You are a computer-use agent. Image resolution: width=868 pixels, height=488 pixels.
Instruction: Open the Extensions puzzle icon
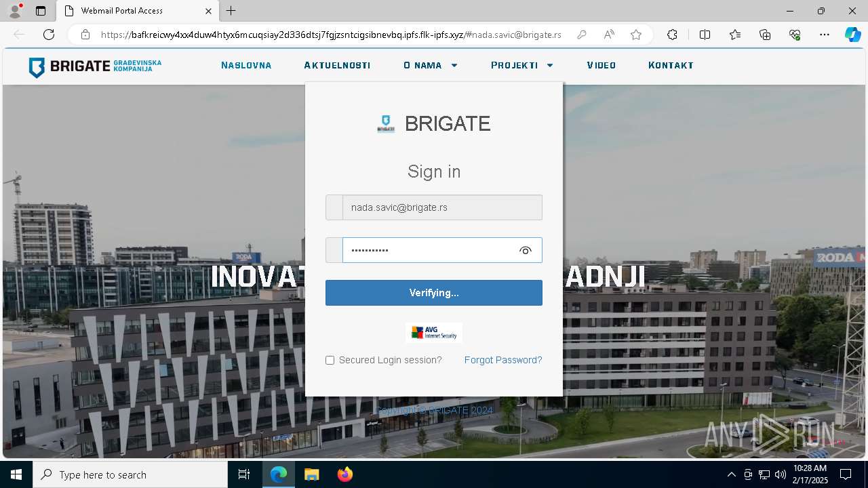pos(672,35)
